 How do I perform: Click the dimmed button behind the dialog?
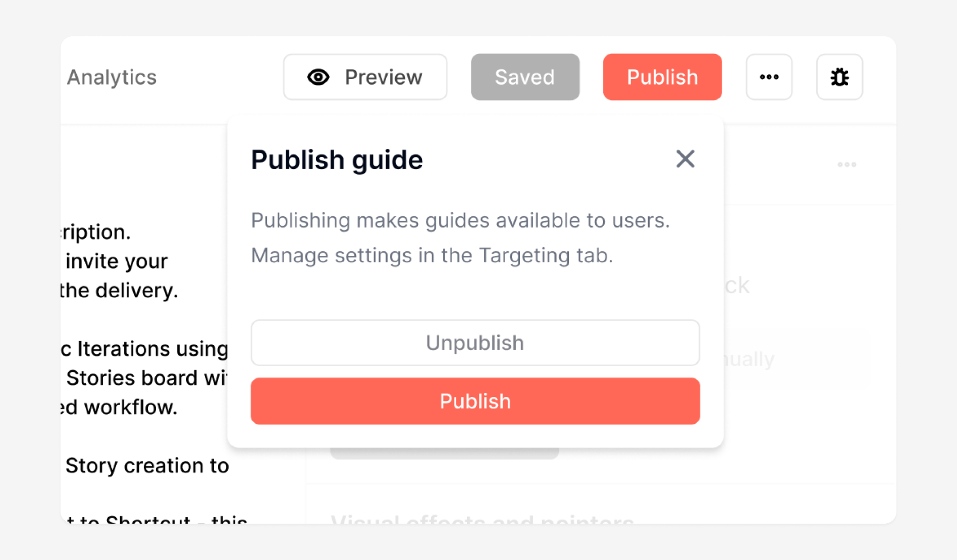tap(444, 452)
